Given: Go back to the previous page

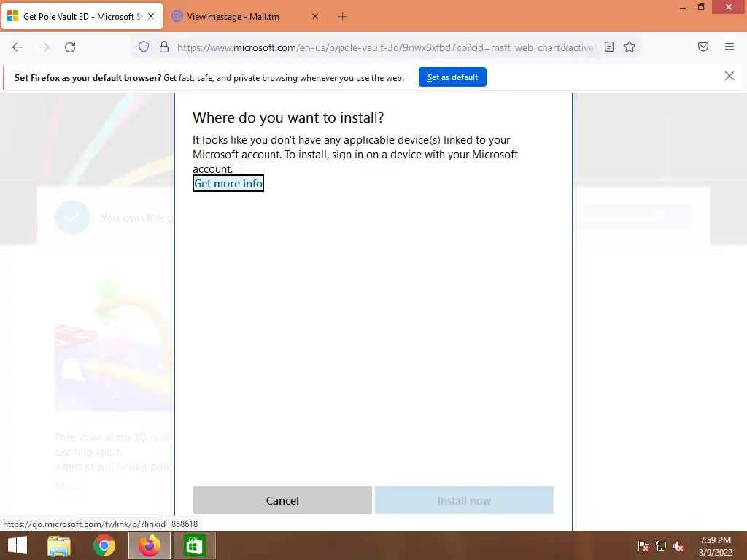Looking at the screenshot, I should 18,47.
